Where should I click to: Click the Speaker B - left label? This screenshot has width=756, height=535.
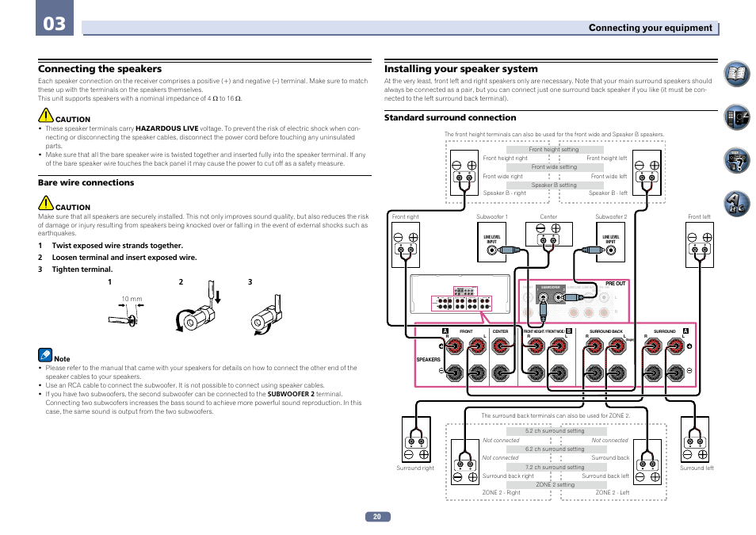[608, 193]
